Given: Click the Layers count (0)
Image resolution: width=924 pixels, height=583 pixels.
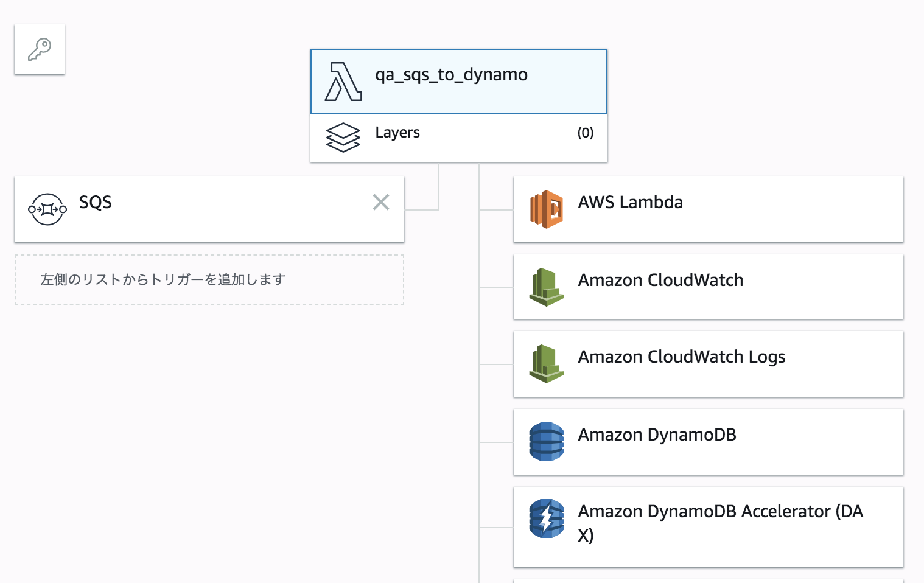Looking at the screenshot, I should coord(586,133).
